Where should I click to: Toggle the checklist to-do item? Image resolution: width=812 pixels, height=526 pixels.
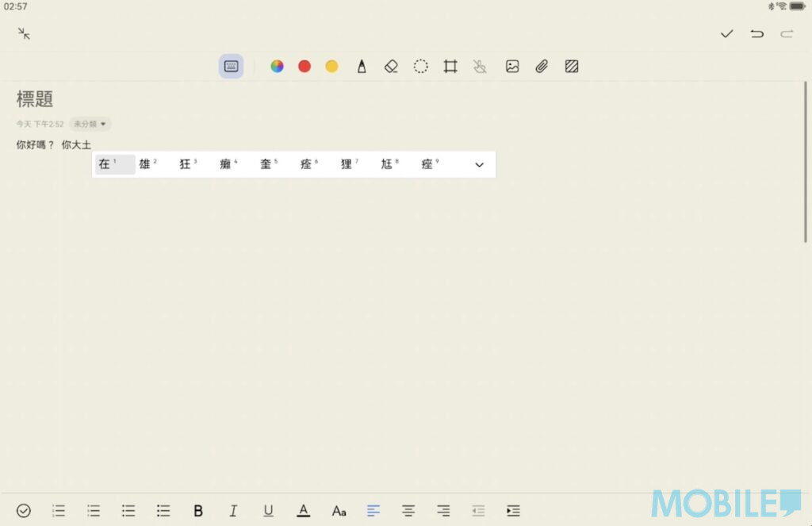click(24, 511)
